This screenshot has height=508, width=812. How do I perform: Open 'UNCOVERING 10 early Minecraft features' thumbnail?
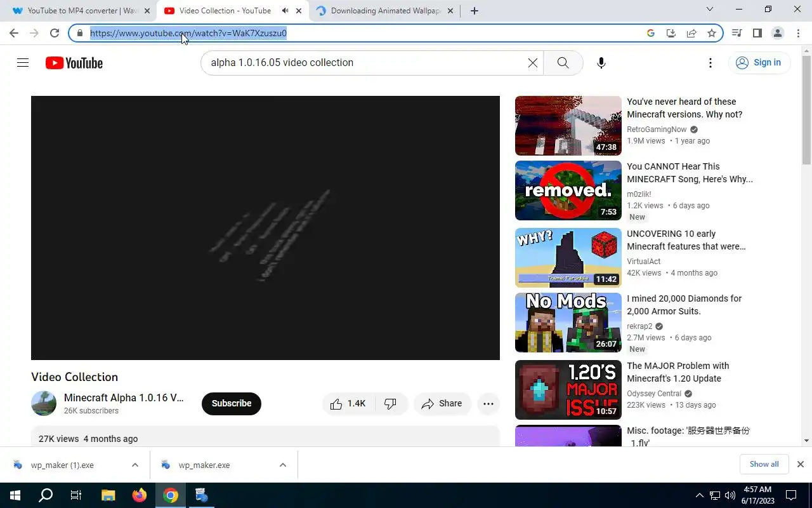568,258
